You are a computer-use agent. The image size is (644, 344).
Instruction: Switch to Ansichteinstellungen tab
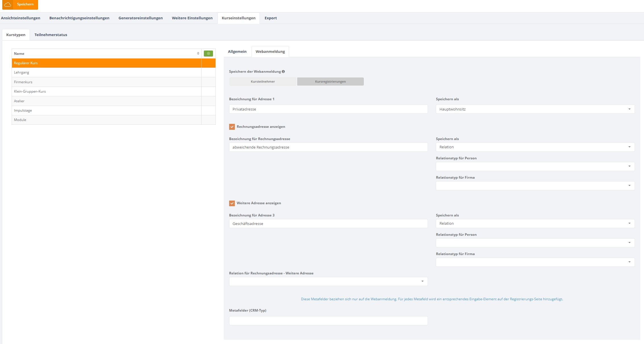click(x=20, y=18)
